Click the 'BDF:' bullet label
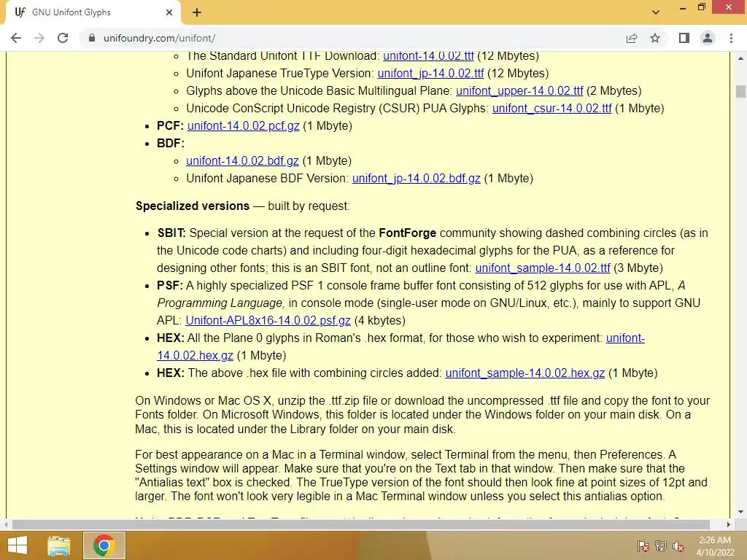This screenshot has width=747, height=560. point(171,144)
